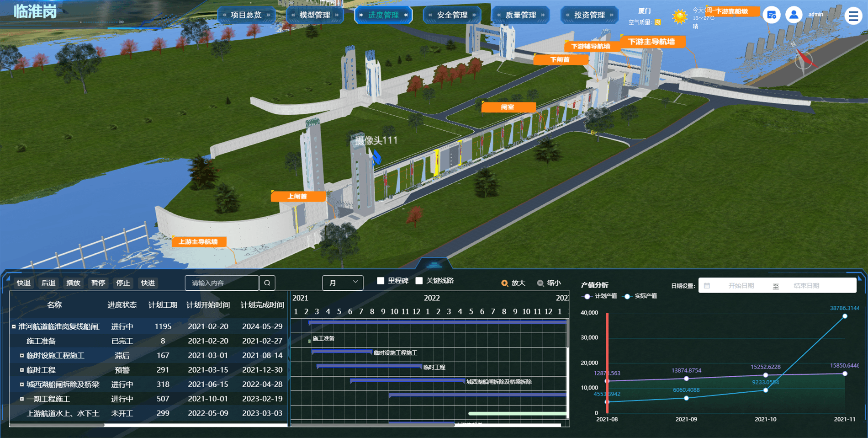This screenshot has width=868, height=438.
Task: Collapse the bottom panel arrow handle
Action: [x=434, y=264]
